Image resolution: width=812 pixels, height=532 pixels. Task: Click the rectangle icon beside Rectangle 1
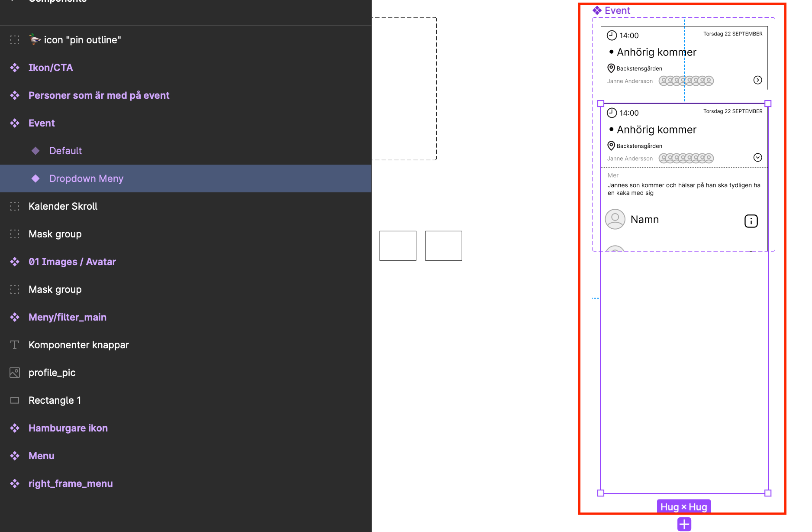pyautogui.click(x=15, y=400)
